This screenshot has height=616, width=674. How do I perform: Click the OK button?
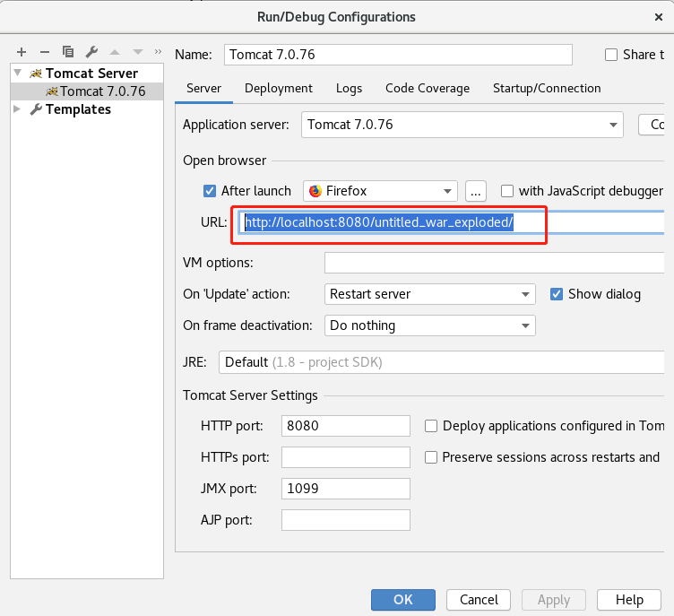click(x=403, y=600)
